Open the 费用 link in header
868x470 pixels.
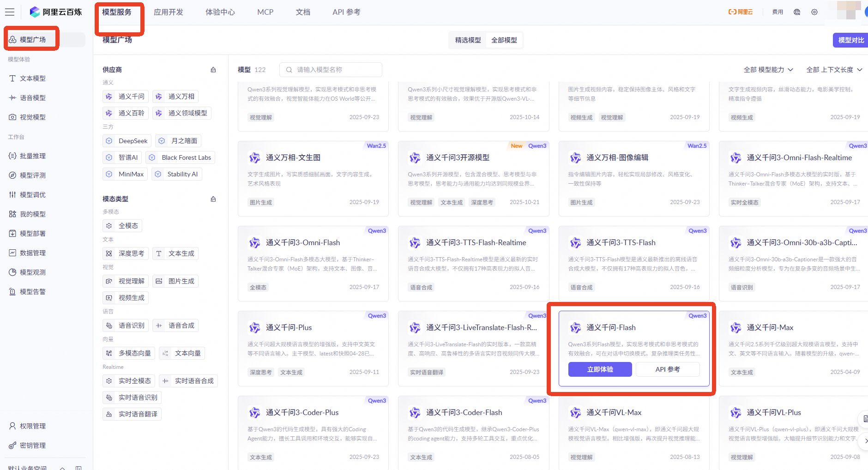pos(778,12)
